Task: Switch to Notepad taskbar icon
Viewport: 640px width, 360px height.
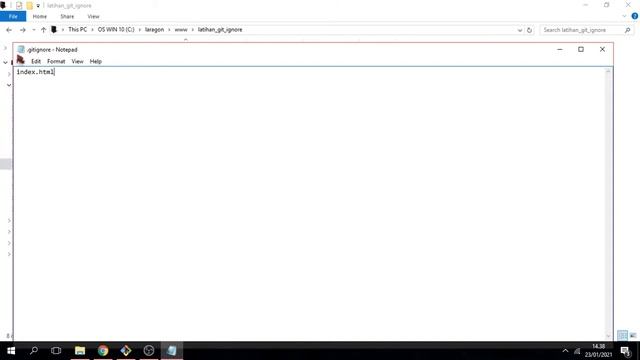Action: 172,351
